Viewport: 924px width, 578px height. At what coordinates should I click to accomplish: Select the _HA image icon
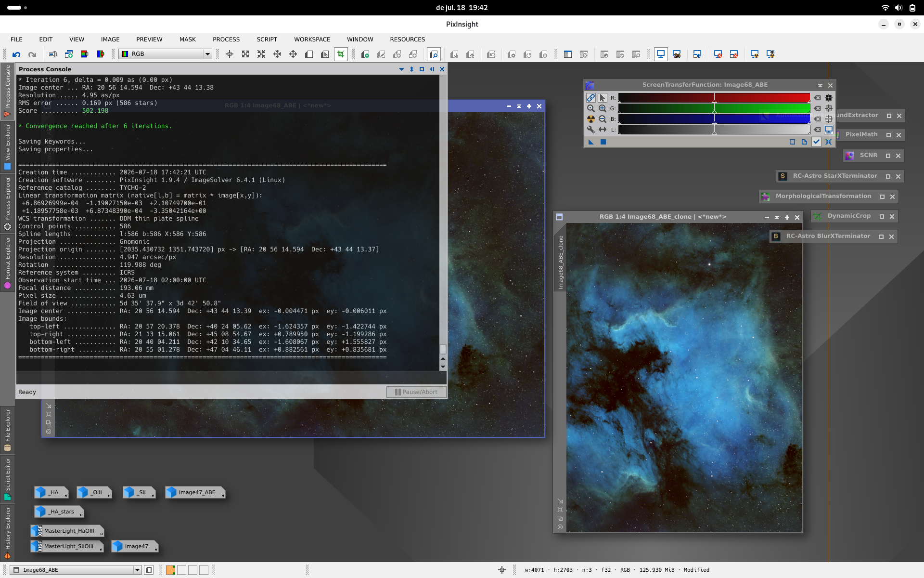point(51,492)
